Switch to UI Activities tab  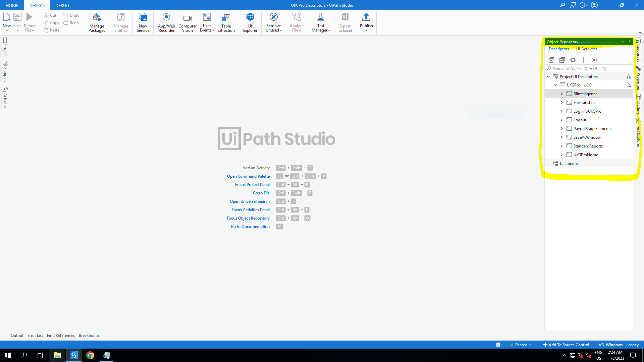tap(587, 49)
